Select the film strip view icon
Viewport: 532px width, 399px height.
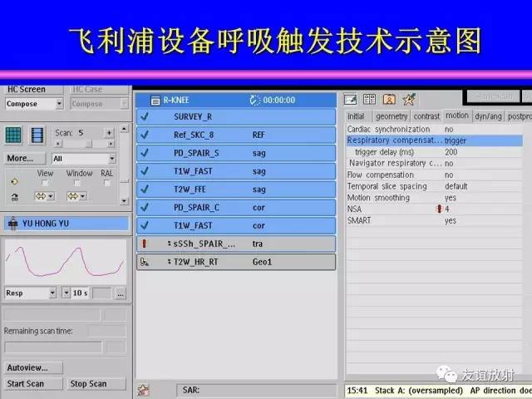click(x=37, y=135)
